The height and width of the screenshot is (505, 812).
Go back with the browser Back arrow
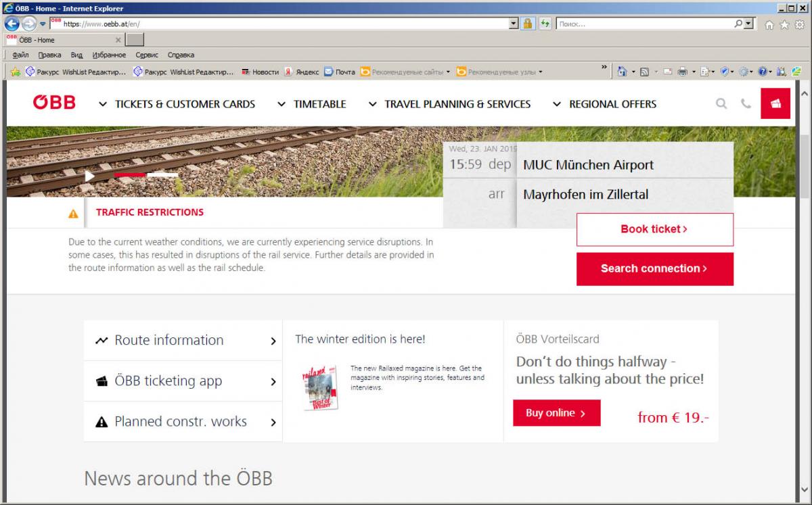point(12,24)
